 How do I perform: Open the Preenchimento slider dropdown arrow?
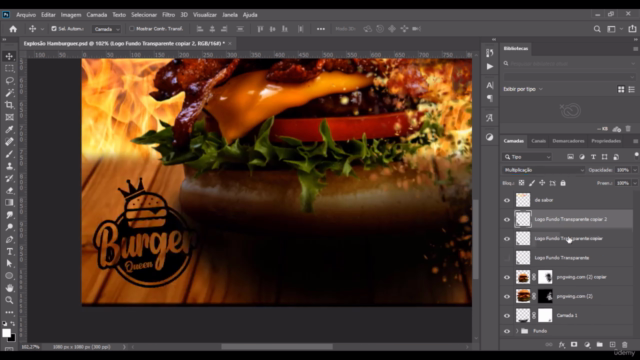tap(635, 183)
